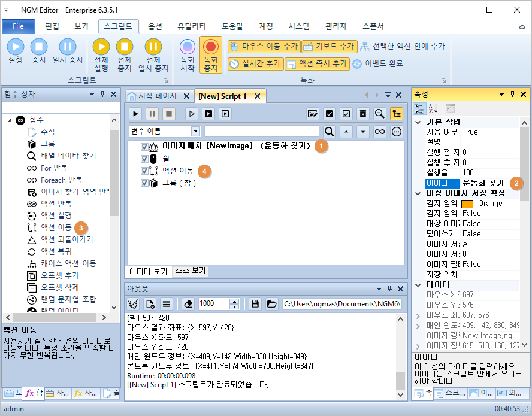Stop recording with the 녹화 중지 icon
Screen dimensions: 532x416
[x=211, y=47]
